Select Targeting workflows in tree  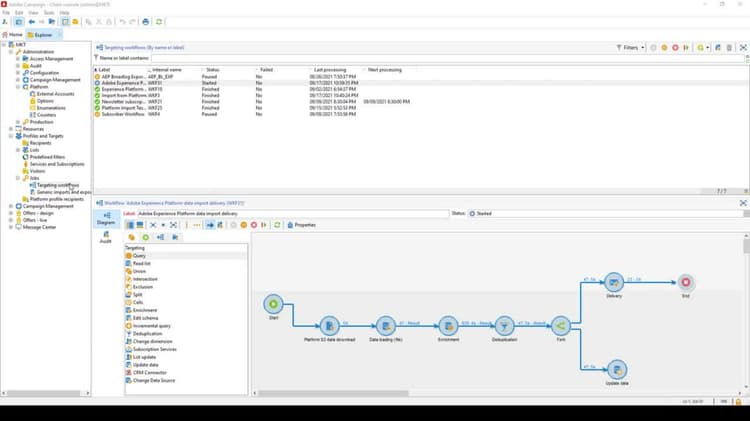click(58, 185)
